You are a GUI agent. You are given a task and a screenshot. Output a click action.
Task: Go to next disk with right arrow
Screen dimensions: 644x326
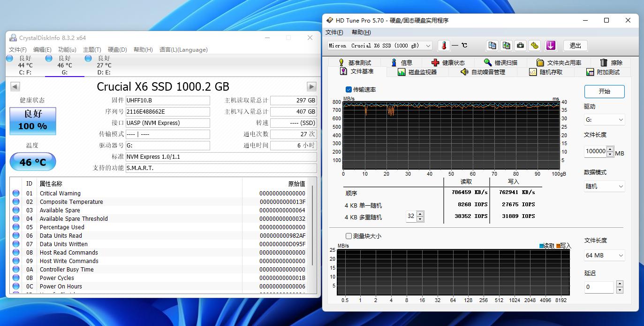pos(311,86)
